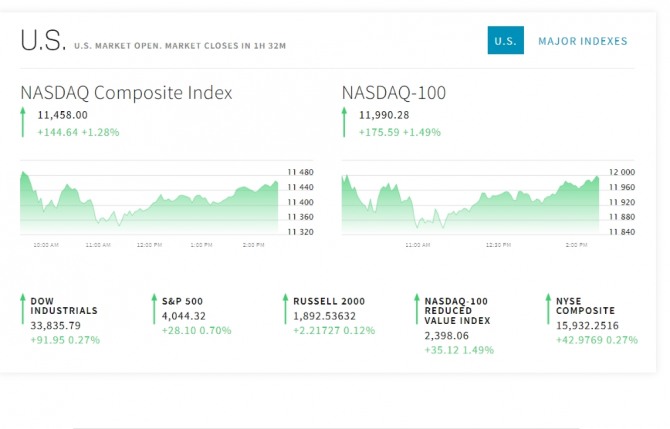Click NASDAQ-100 Reduced Value Index arrow icon
The height and width of the screenshot is (429, 670).
click(417, 309)
